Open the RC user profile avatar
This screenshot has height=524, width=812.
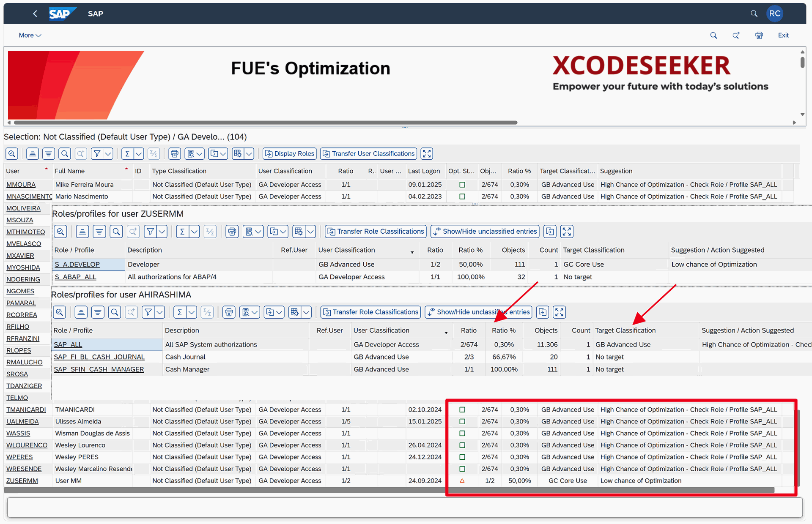tap(775, 14)
